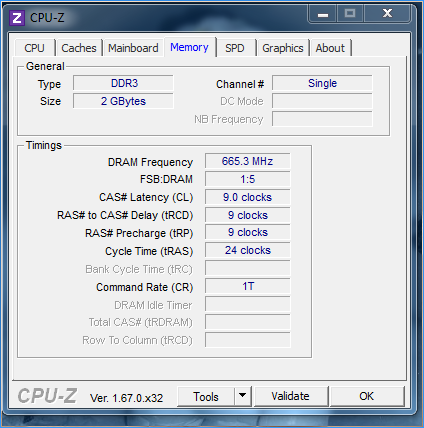Open the Caches tab
Screen dimensions: 424x428
(79, 48)
